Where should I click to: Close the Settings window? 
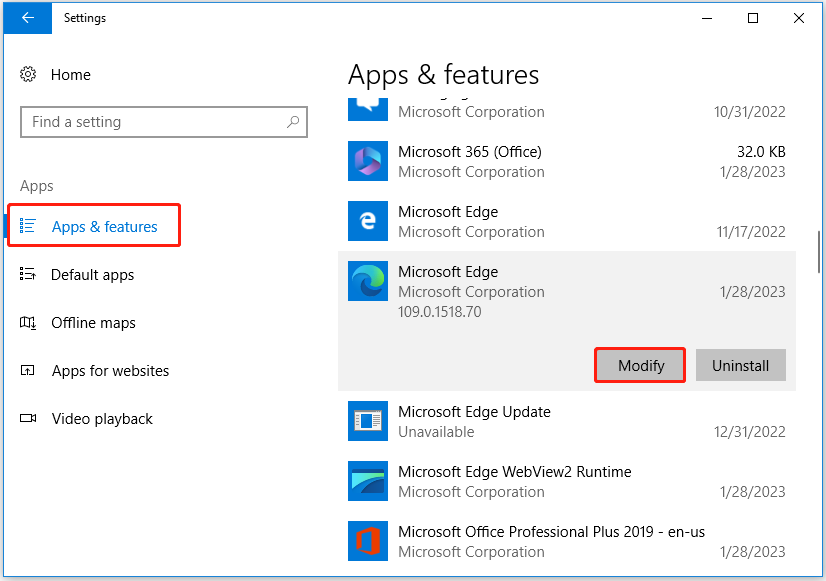799,18
